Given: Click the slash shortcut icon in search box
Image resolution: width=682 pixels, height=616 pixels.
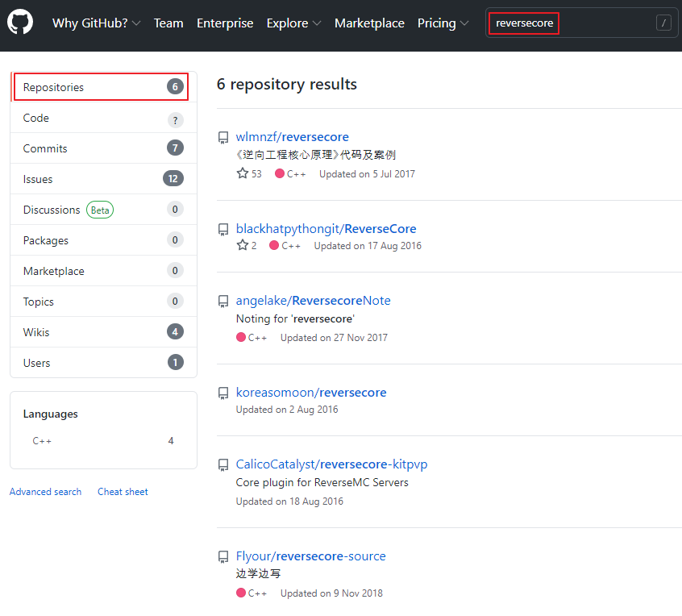Looking at the screenshot, I should tap(663, 23).
